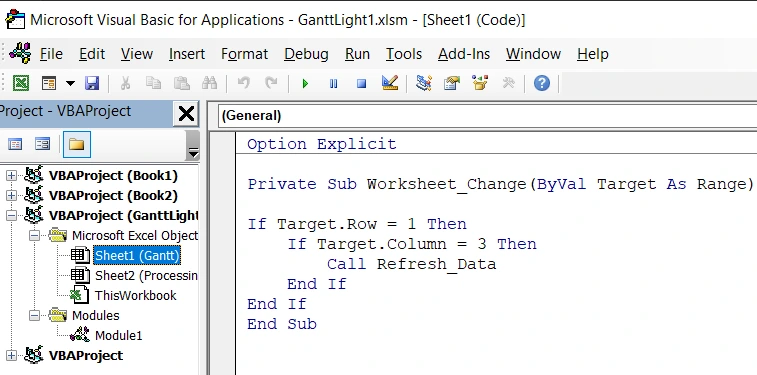
Task: Collapse the Microsoft Excel Objects folder
Action: pyautogui.click(x=34, y=236)
